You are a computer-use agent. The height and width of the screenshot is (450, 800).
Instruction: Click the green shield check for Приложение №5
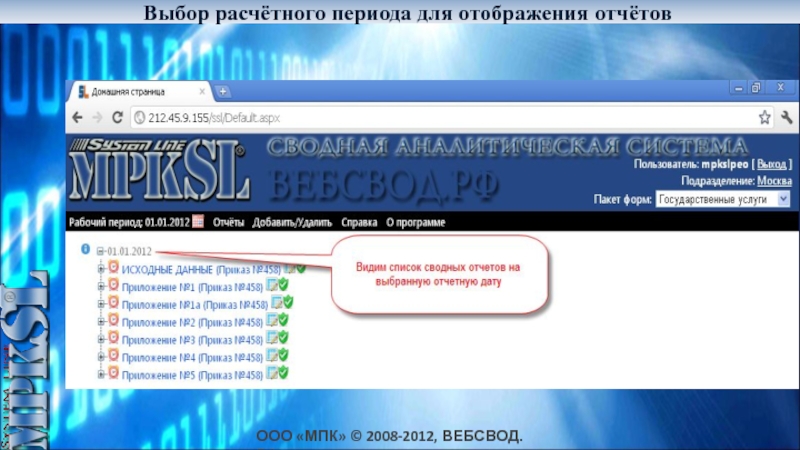(283, 372)
